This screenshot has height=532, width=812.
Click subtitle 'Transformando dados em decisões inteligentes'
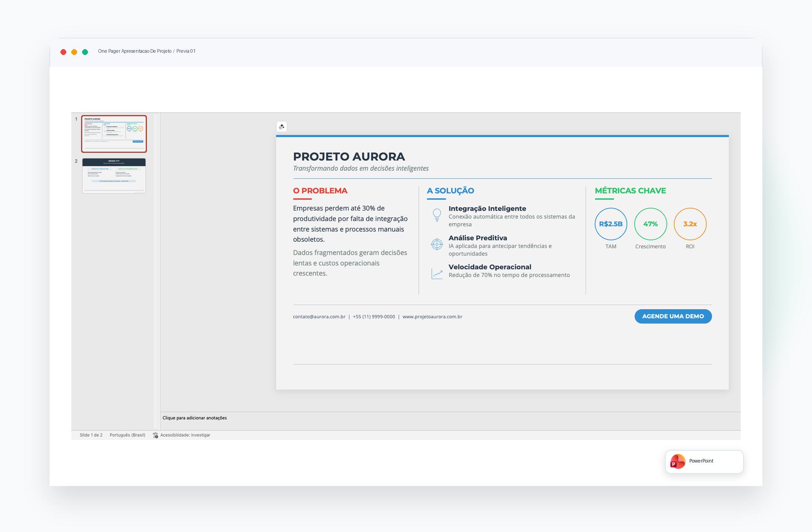pos(361,168)
